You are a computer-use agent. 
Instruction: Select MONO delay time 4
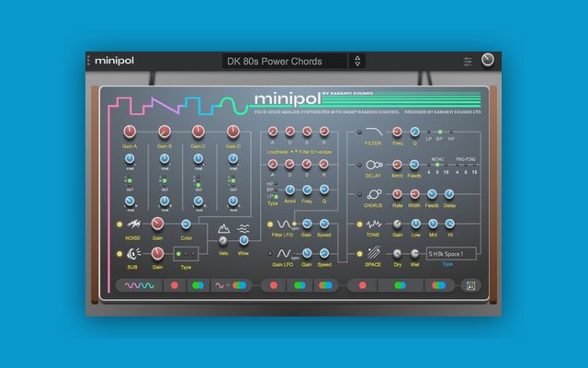click(x=429, y=165)
